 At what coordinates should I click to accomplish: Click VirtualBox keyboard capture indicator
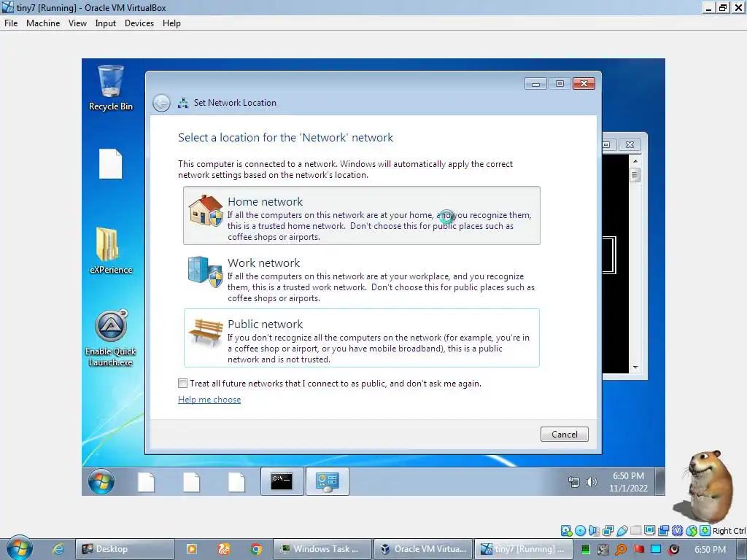[705, 531]
